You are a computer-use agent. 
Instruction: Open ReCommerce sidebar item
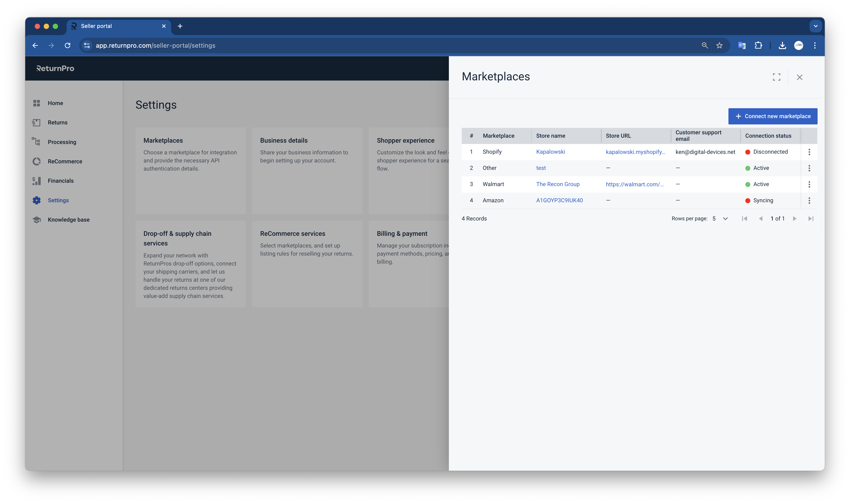click(x=65, y=161)
